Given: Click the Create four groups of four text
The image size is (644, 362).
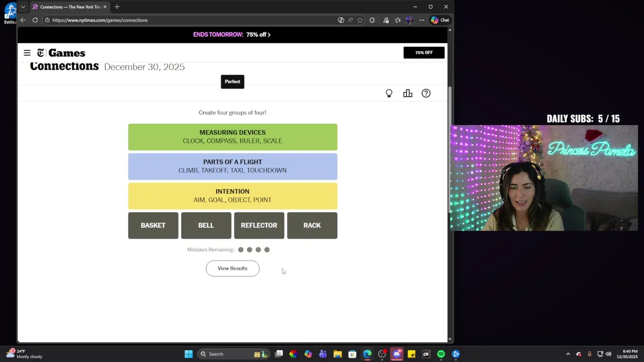Looking at the screenshot, I should click(232, 113).
